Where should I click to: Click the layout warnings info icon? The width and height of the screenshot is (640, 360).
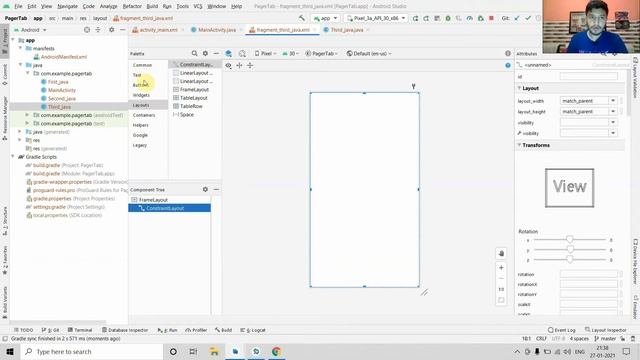coord(508,53)
